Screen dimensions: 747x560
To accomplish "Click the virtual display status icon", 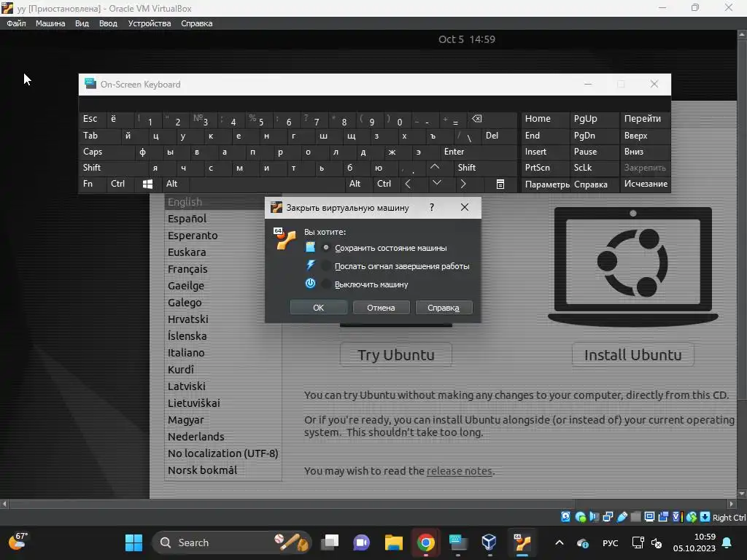I will pos(649,517).
